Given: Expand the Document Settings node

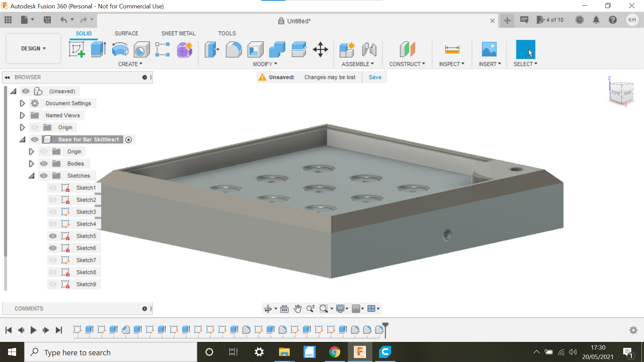Looking at the screenshot, I should click(22, 103).
